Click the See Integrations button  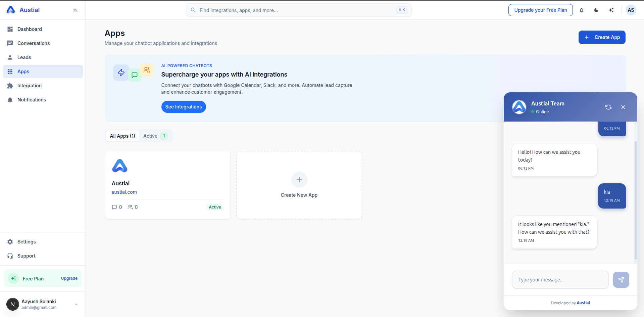click(184, 107)
